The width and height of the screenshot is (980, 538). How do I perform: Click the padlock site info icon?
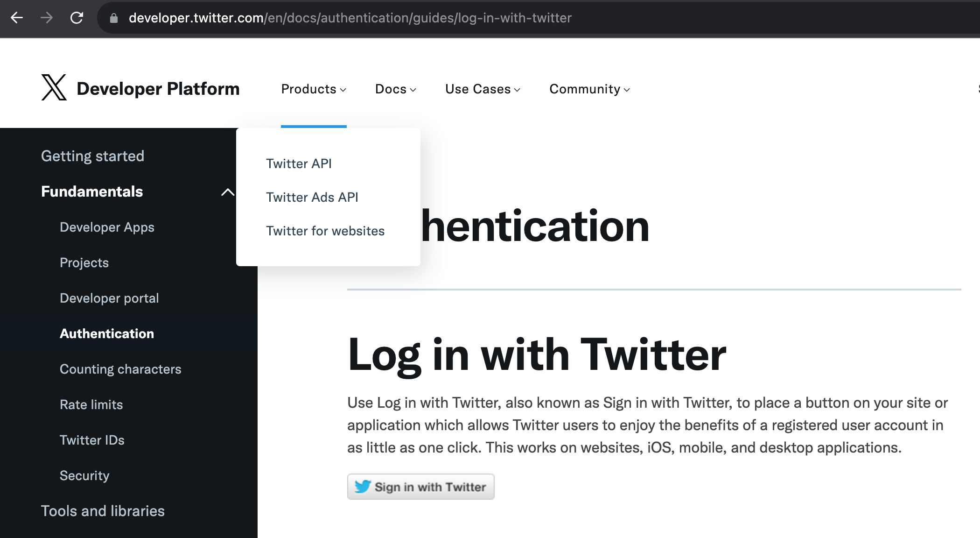[x=113, y=18]
